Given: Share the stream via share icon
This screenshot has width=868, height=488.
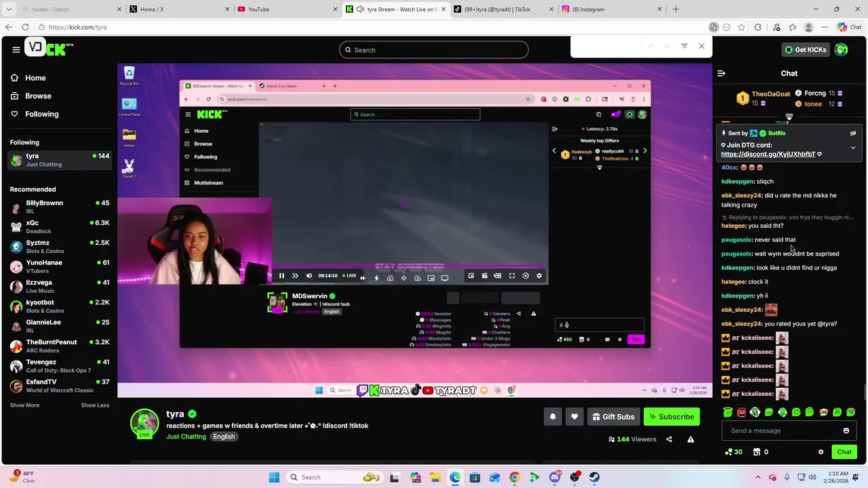Looking at the screenshot, I should coord(669,439).
